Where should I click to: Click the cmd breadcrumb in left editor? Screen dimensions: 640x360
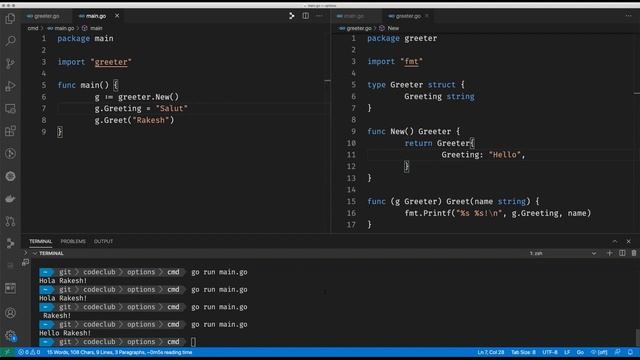click(x=33, y=28)
